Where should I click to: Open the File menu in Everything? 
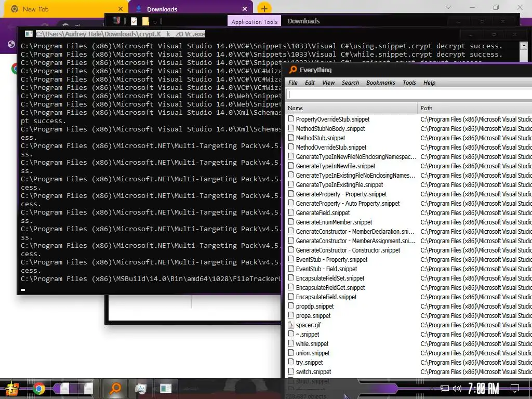[x=293, y=83]
